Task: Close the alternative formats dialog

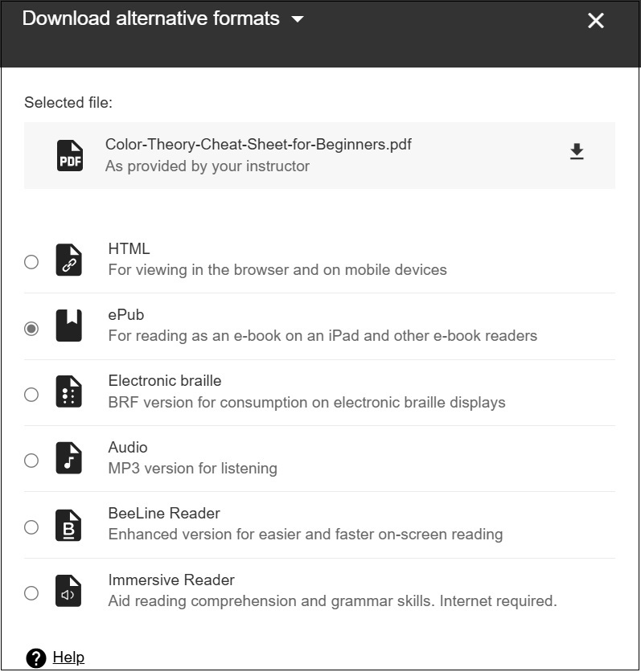Action: 596,20
